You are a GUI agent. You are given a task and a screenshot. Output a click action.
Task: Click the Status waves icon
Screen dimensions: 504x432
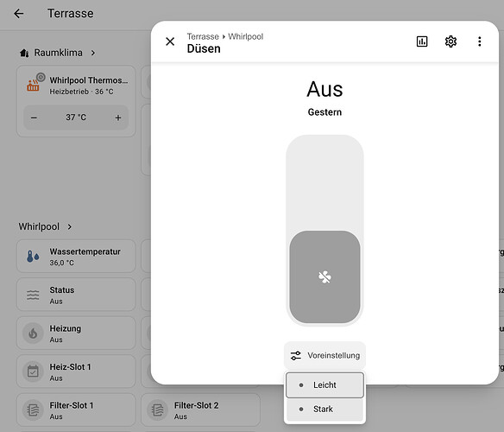click(x=33, y=295)
